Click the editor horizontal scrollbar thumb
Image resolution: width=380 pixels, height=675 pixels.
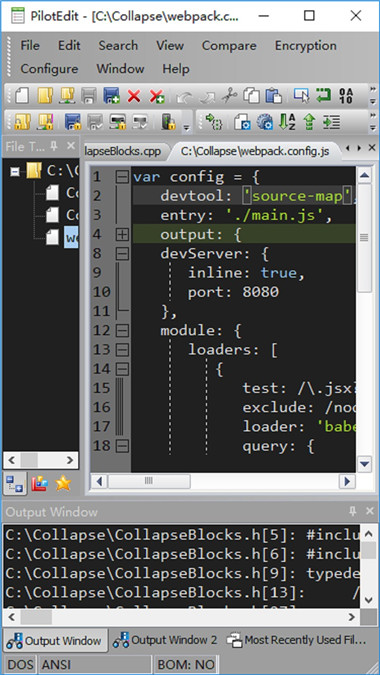point(148,481)
